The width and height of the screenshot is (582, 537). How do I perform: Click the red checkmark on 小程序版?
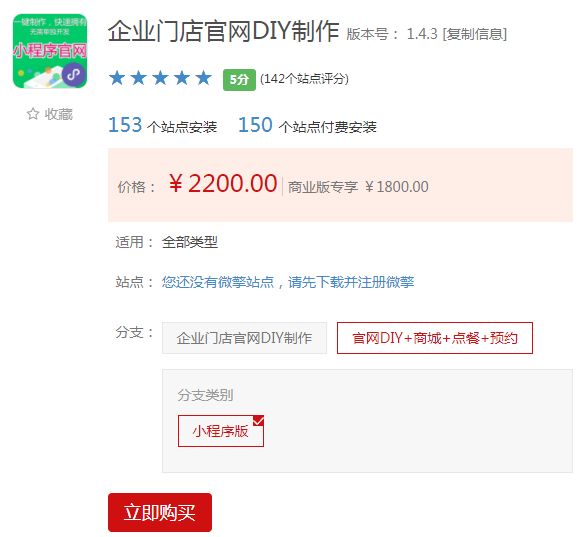(258, 420)
